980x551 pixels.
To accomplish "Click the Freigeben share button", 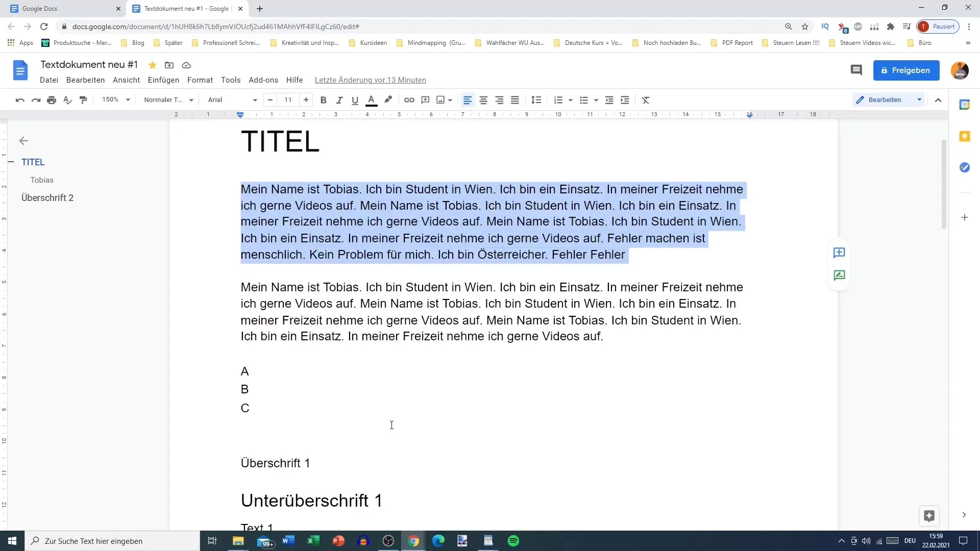I will click(x=906, y=70).
